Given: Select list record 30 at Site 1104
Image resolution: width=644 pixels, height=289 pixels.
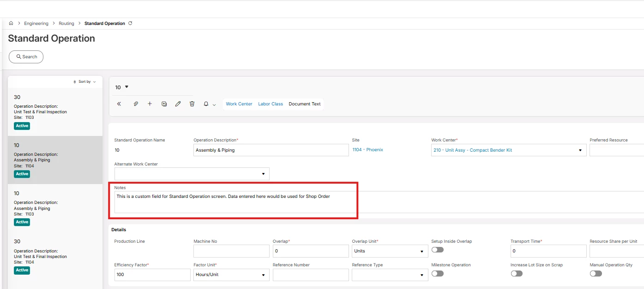Looking at the screenshot, I should coord(55,256).
